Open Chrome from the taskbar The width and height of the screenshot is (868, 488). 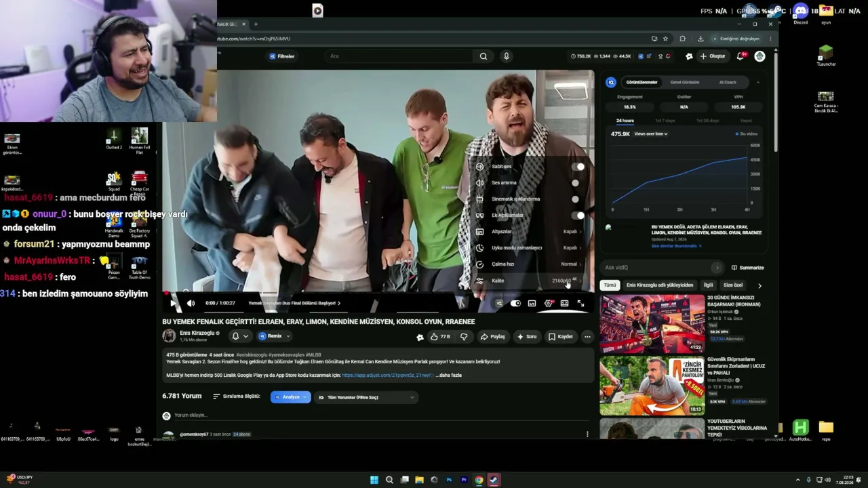479,480
